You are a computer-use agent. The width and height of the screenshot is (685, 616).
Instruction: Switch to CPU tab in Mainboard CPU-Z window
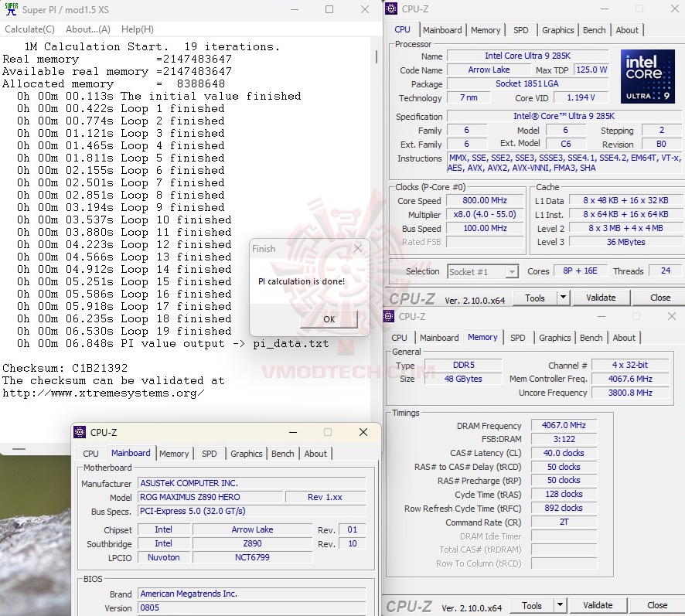tap(91, 454)
